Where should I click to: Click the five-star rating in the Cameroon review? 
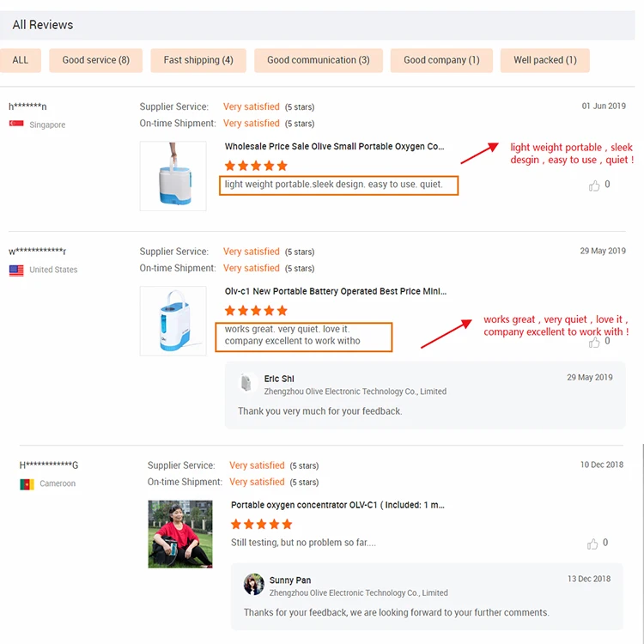coord(262,524)
